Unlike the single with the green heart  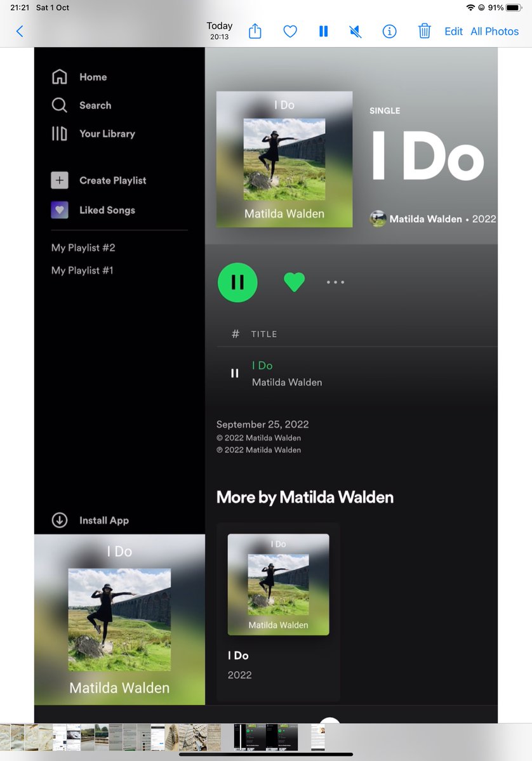coord(294,282)
